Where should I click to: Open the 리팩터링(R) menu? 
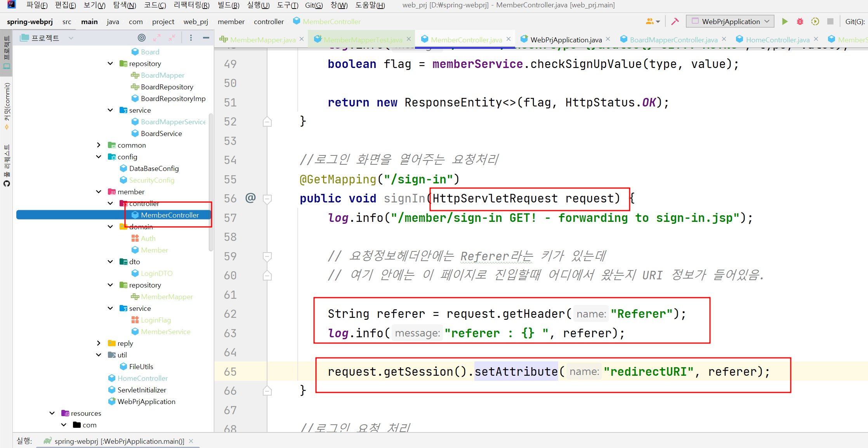(192, 5)
